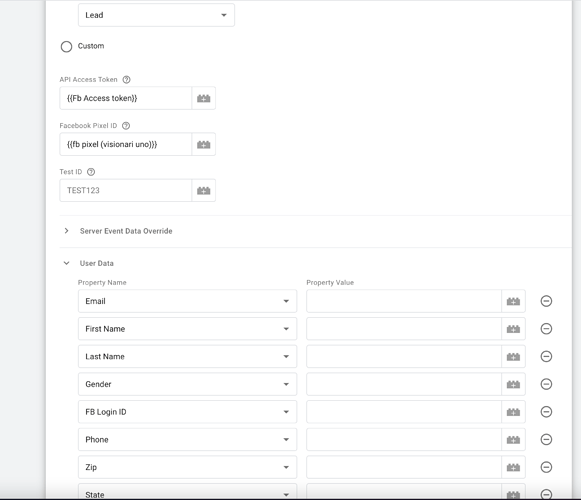Click help icon next to Test ID
The image size is (581, 500).
91,172
